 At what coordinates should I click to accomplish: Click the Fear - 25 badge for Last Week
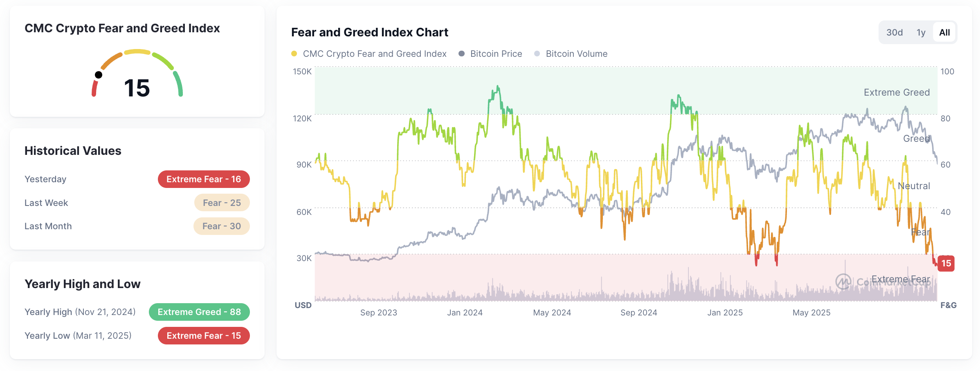click(x=222, y=203)
